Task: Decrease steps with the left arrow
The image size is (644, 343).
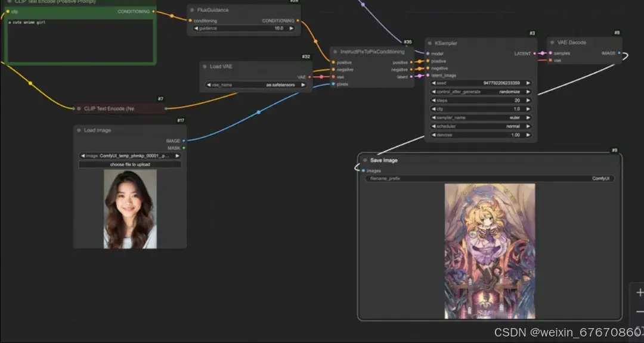Action: [x=434, y=100]
